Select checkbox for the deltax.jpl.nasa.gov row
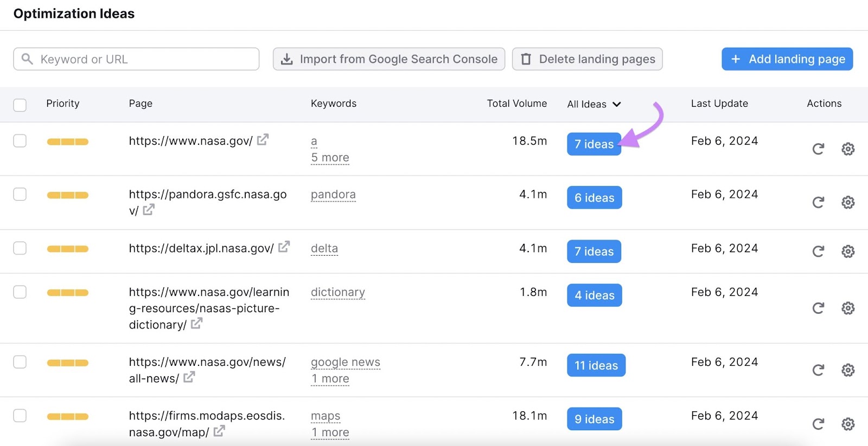Image resolution: width=868 pixels, height=446 pixels. (20, 248)
